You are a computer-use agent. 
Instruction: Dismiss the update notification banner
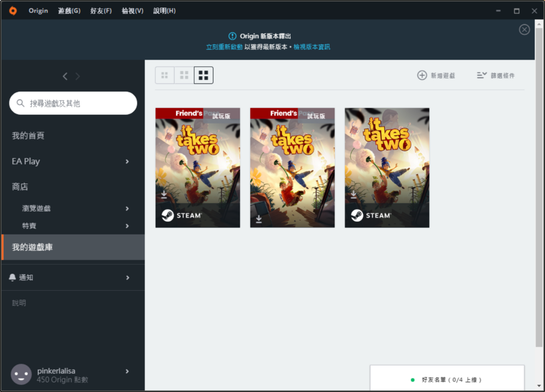tap(524, 30)
